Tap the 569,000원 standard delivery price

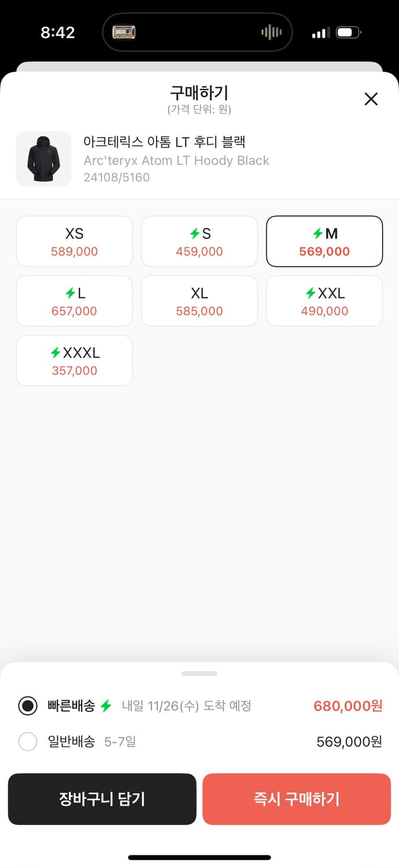(x=349, y=741)
